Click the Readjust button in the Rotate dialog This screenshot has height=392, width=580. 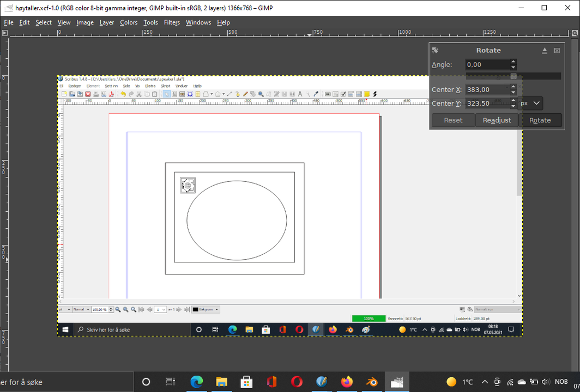497,120
